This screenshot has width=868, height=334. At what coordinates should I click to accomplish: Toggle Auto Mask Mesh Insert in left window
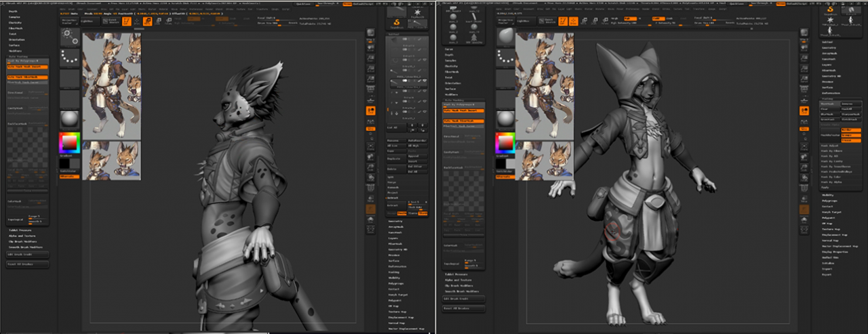[x=27, y=67]
